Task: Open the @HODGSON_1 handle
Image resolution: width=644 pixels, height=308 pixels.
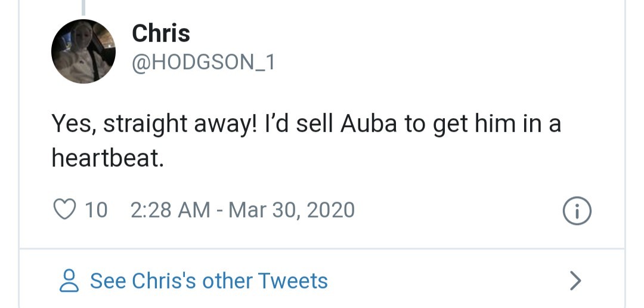Action: [203, 62]
